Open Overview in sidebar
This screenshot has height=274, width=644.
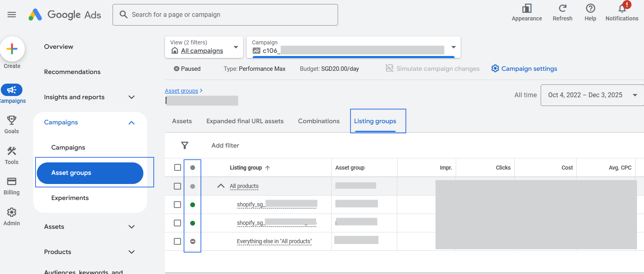point(58,47)
